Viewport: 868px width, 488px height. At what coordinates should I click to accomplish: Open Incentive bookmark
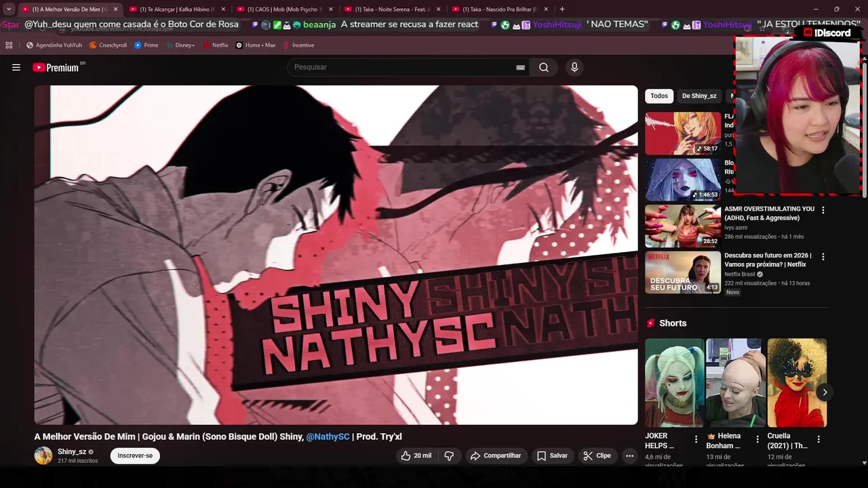pyautogui.click(x=298, y=45)
